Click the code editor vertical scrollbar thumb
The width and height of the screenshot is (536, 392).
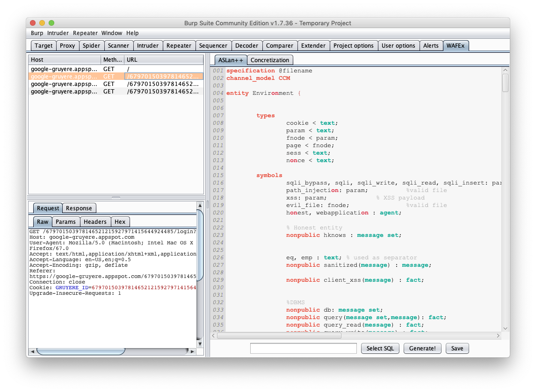pyautogui.click(x=505, y=83)
